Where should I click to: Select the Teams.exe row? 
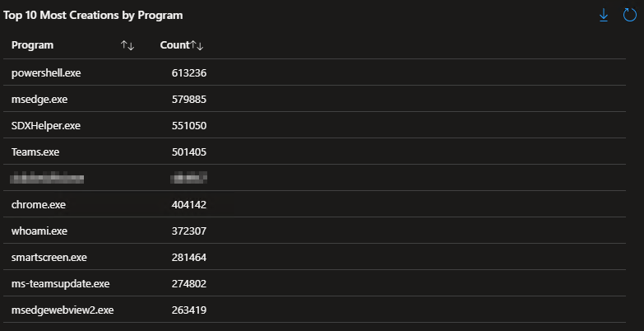coord(35,152)
